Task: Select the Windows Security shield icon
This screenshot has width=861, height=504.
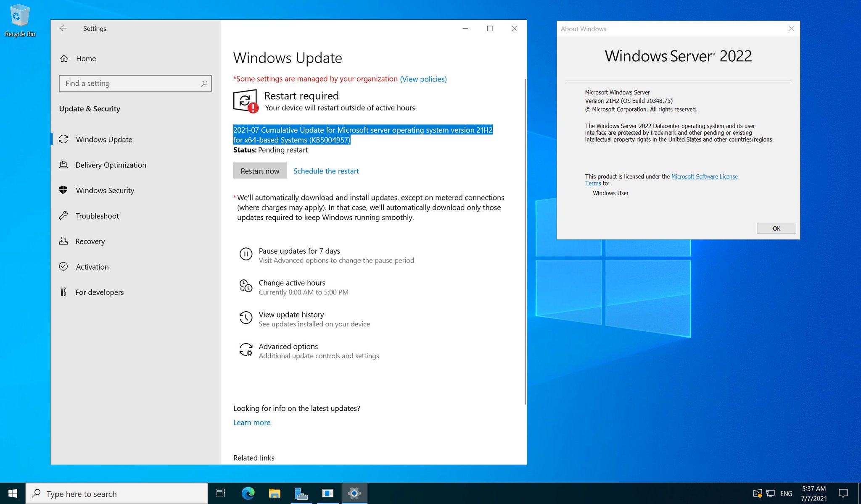Action: (x=64, y=190)
